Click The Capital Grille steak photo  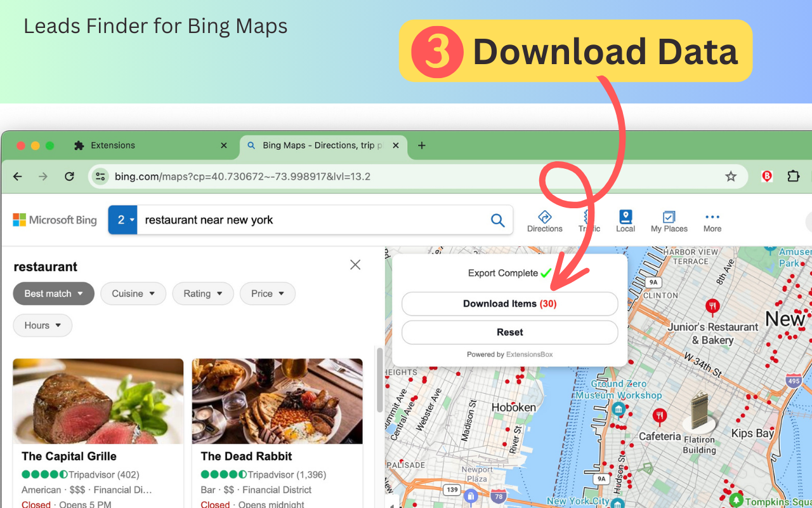click(98, 401)
